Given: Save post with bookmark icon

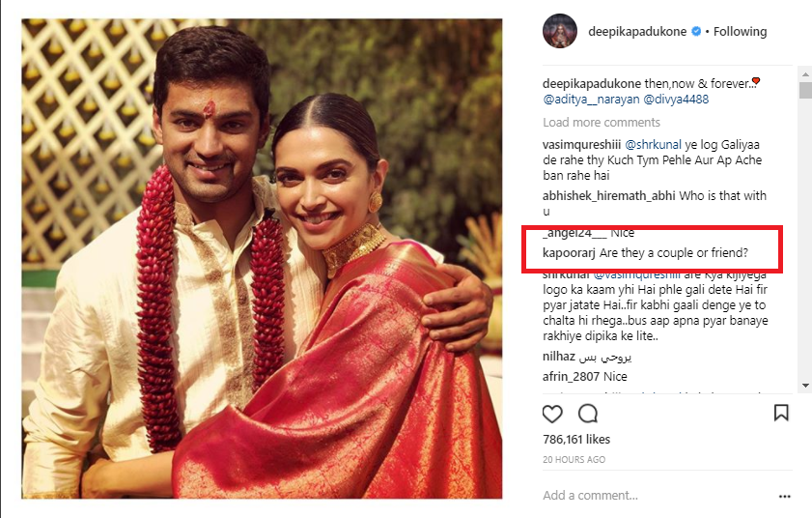Looking at the screenshot, I should [x=781, y=413].
